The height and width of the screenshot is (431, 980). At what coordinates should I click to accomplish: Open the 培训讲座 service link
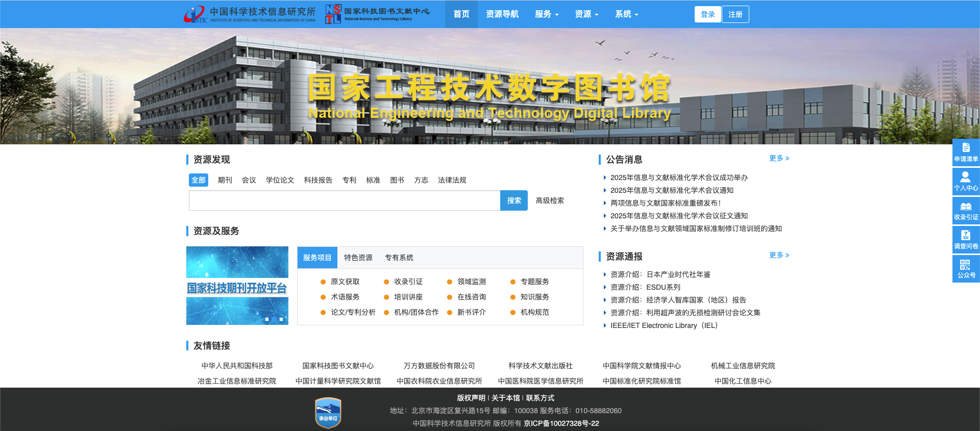[x=408, y=297]
